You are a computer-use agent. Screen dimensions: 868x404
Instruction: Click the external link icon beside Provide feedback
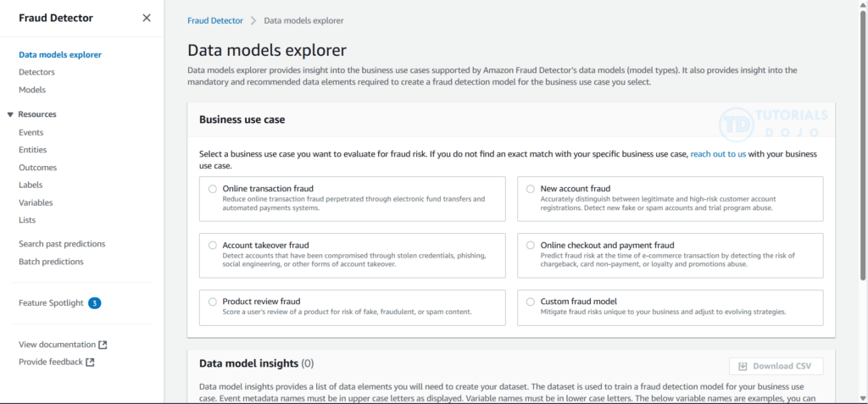[x=90, y=362]
